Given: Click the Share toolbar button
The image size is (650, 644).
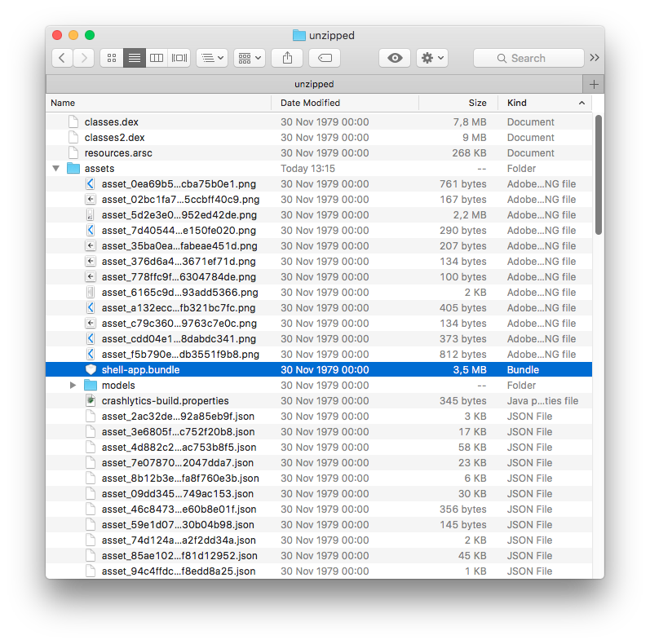Looking at the screenshot, I should pyautogui.click(x=287, y=58).
